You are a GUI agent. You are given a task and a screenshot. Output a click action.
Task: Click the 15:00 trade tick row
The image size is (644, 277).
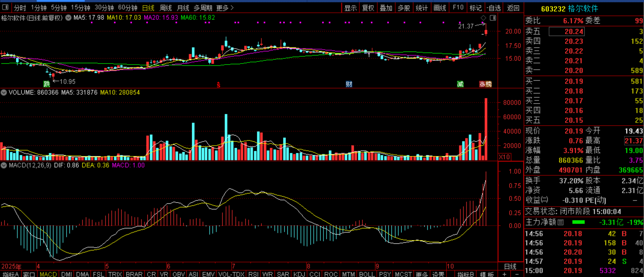584,271
